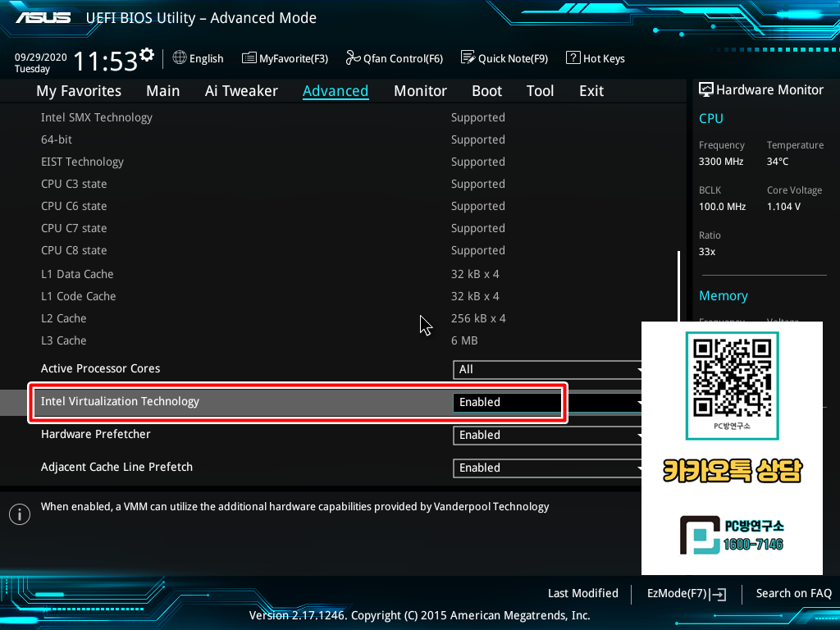Click the Memory section heading
The width and height of the screenshot is (840, 630).
[724, 295]
